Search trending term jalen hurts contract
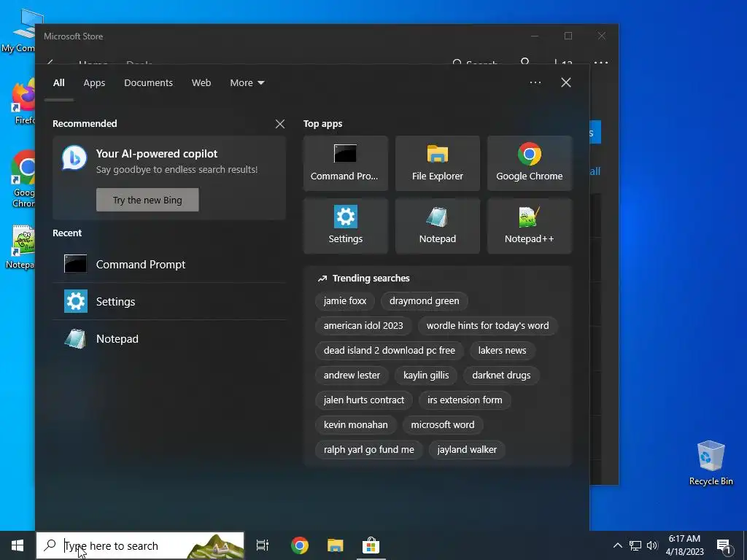Viewport: 747px width, 560px height. pyautogui.click(x=363, y=400)
